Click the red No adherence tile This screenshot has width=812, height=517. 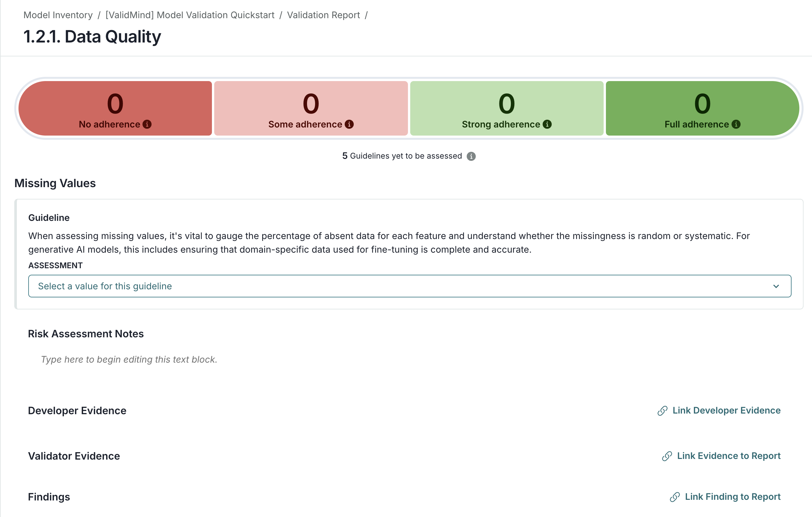point(115,101)
